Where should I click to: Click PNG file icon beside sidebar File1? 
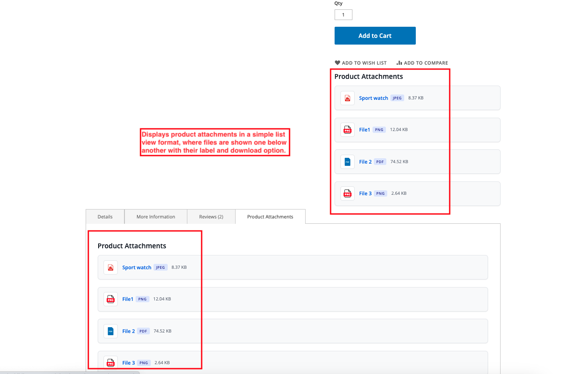tap(348, 130)
